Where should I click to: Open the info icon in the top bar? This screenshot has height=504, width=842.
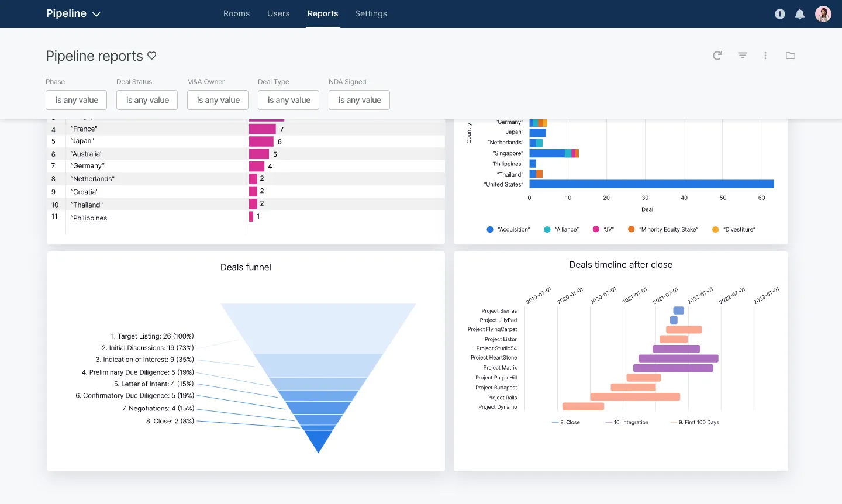[x=779, y=14]
